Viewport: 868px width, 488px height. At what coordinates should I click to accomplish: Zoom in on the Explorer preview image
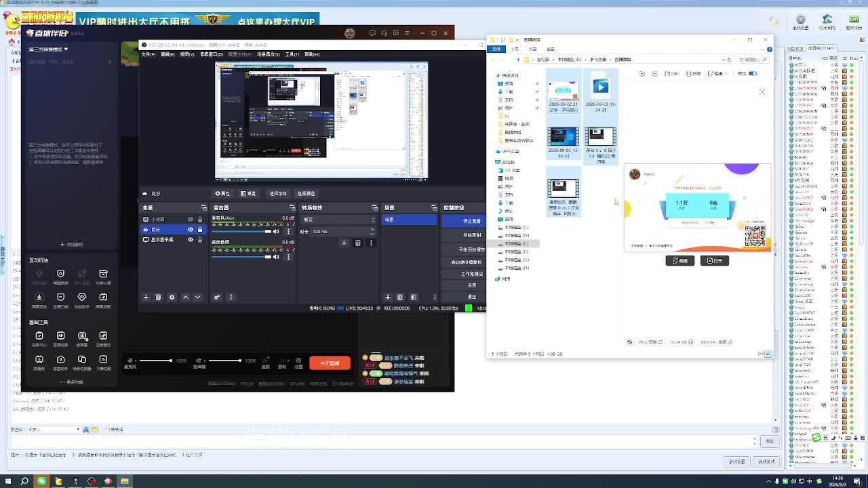[x=642, y=73]
